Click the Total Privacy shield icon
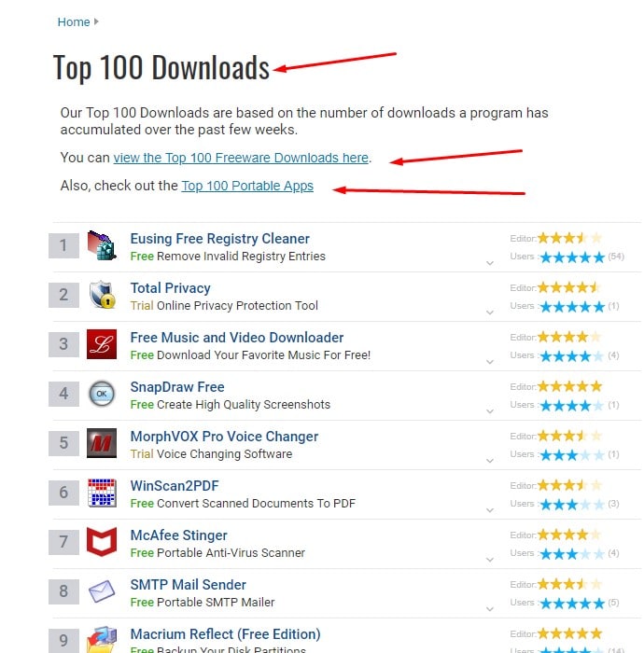This screenshot has height=653, width=644. coord(101,296)
